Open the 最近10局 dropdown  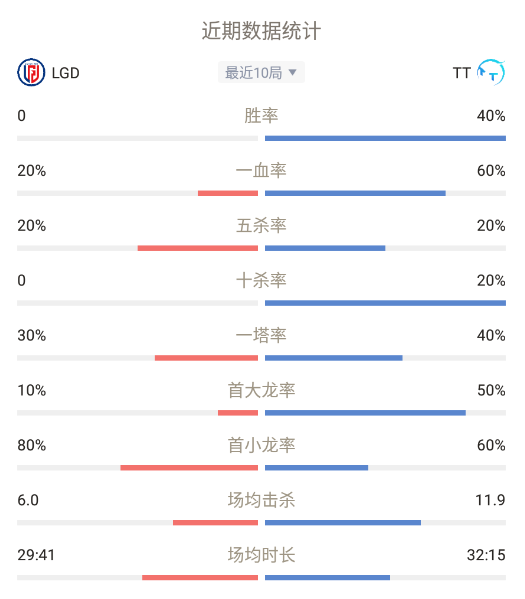pos(261,72)
